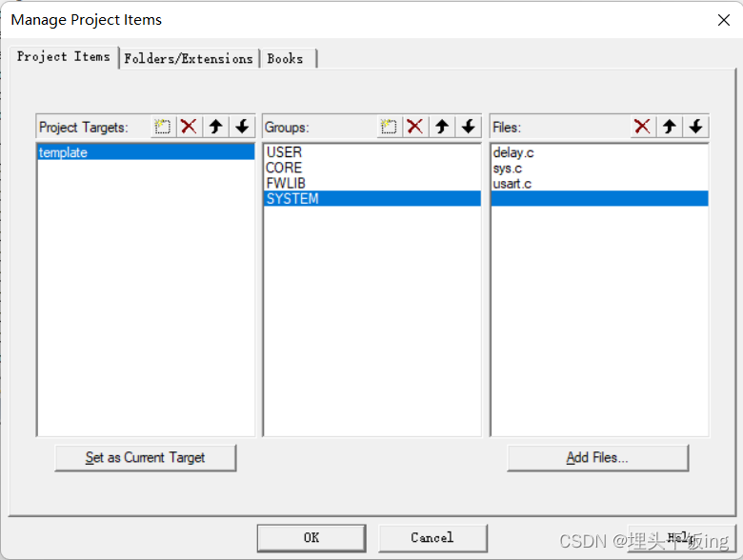Select the CORE group
Image resolution: width=743 pixels, height=560 pixels.
[371, 168]
